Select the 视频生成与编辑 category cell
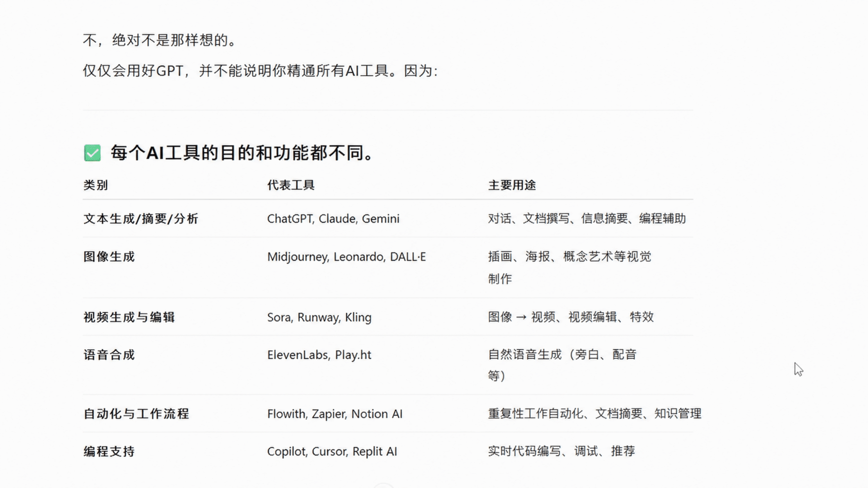Image resolution: width=868 pixels, height=488 pixels. 129,317
